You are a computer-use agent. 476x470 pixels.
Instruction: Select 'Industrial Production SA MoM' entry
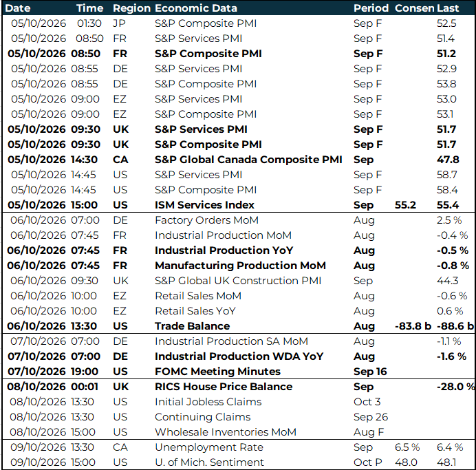coord(231,341)
